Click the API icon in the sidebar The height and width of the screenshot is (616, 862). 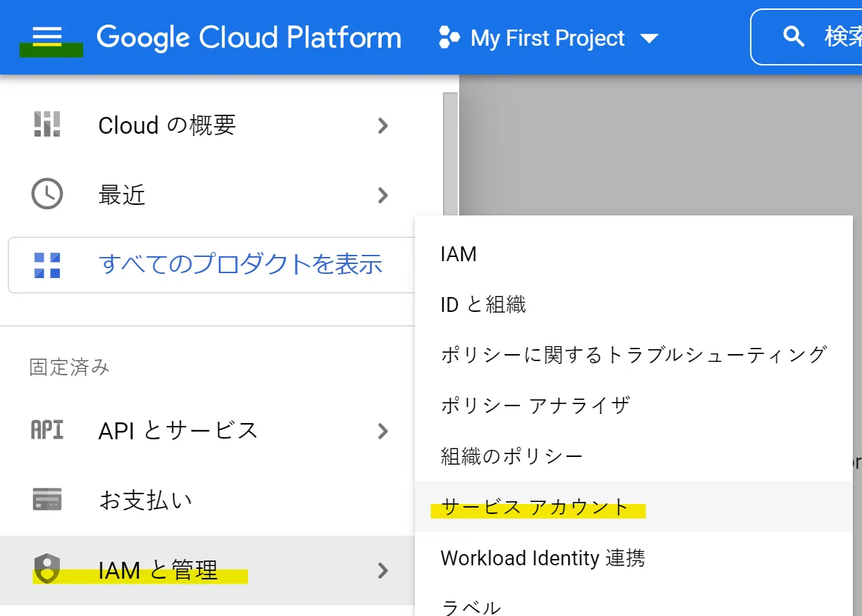pyautogui.click(x=47, y=429)
